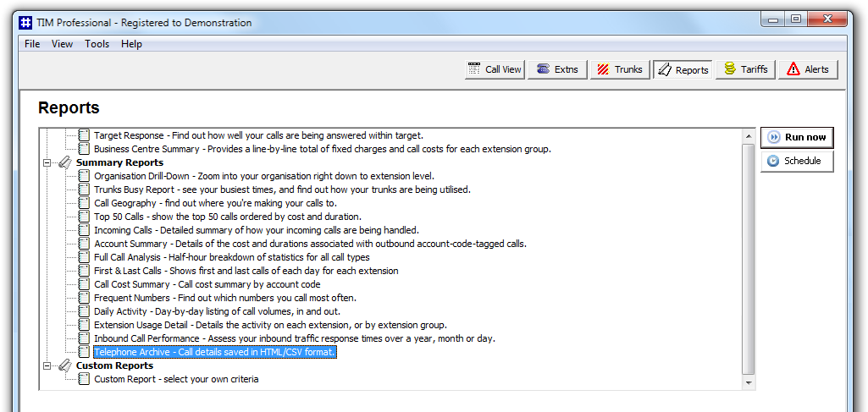This screenshot has height=412, width=868.
Task: Click the Schedule button
Action: click(797, 161)
